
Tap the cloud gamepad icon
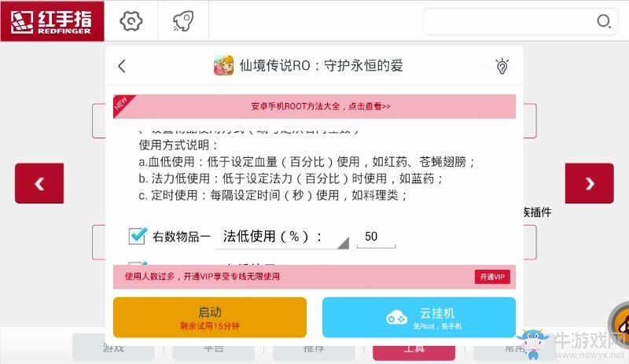396,318
